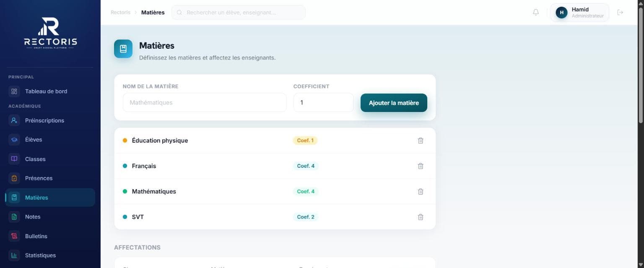Click the orange dot beside Éducation physique
This screenshot has height=268, width=644.
pos(125,141)
